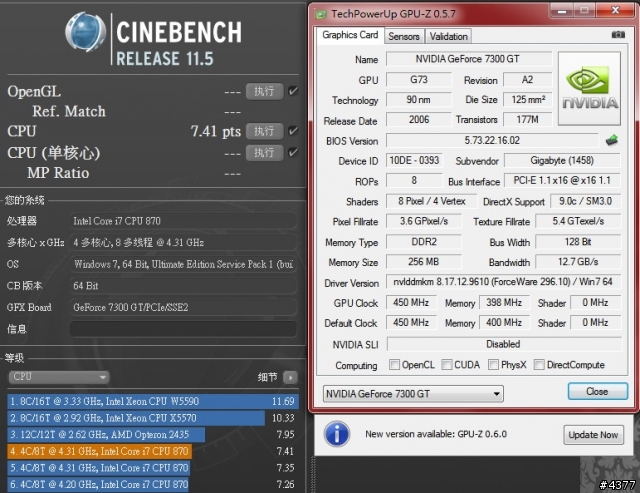Switch to the Graphics Card tab

pyautogui.click(x=350, y=35)
